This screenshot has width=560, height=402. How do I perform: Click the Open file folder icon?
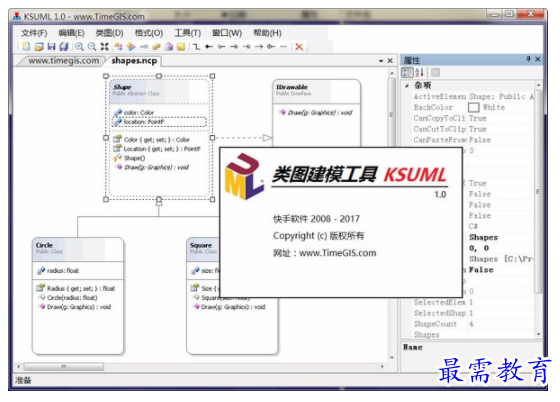[x=39, y=46]
